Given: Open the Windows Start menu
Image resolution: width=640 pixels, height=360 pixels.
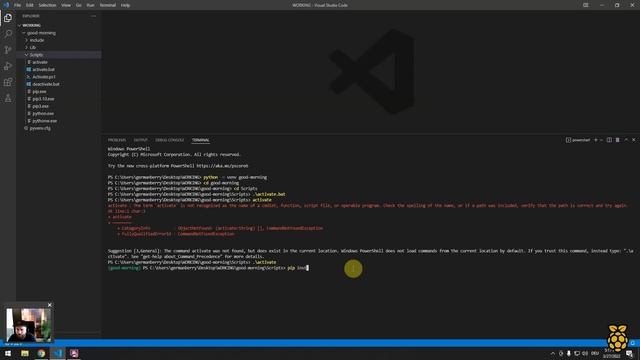Looking at the screenshot, I should pyautogui.click(x=8, y=353).
